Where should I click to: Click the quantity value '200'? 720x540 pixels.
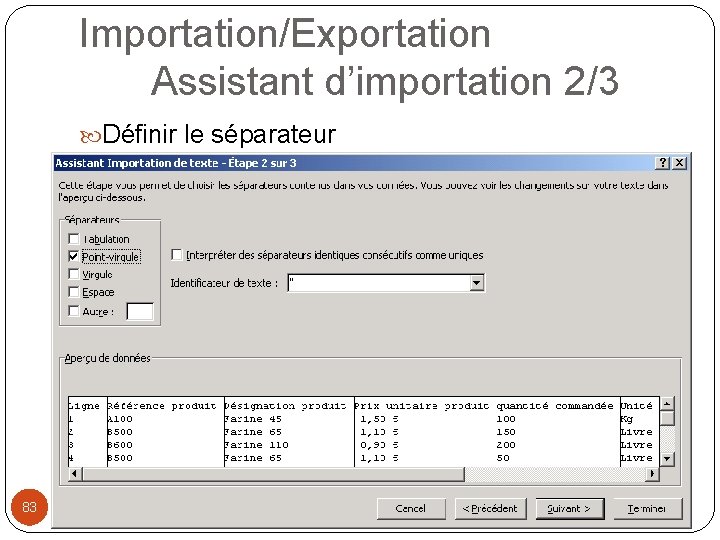tap(506, 445)
